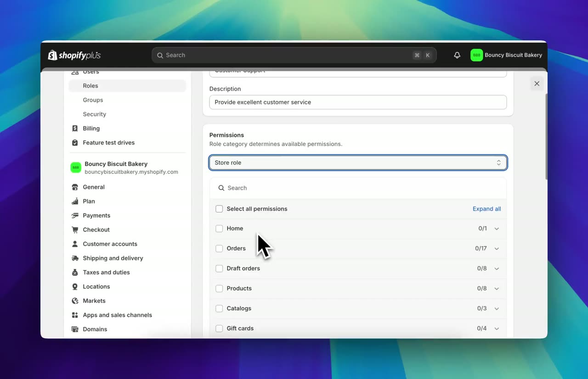Click the Shopify Plus logo
The image size is (588, 379).
tap(74, 55)
